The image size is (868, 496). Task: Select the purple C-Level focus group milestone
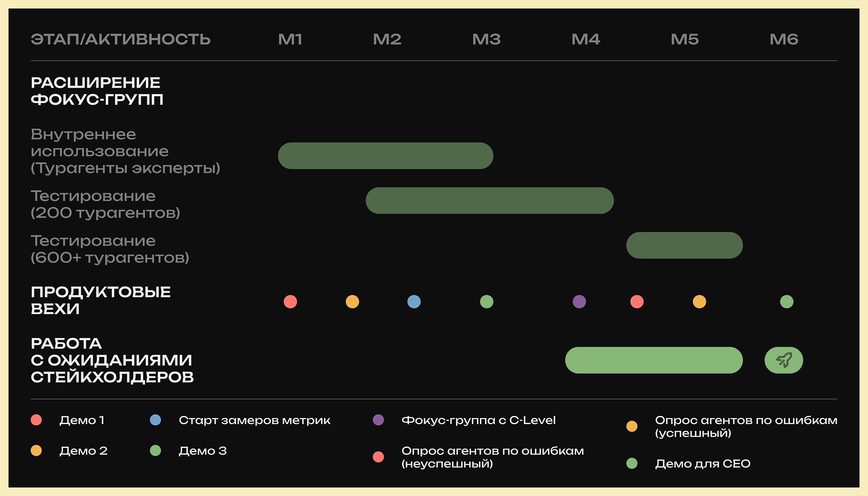coord(579,302)
